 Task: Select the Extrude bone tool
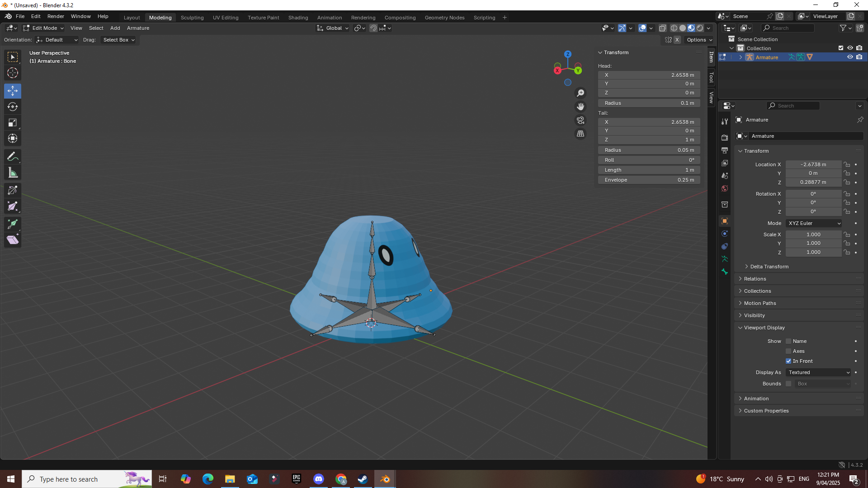pos(13,224)
